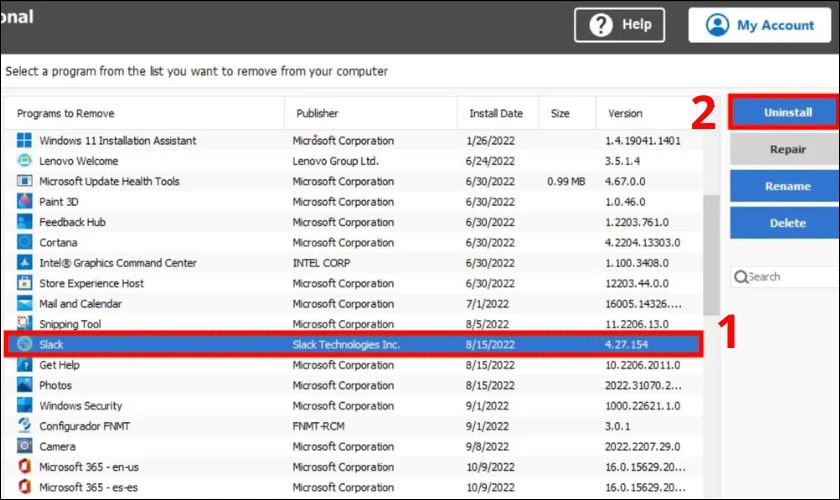Click the Slack Technologies Inc. publisher cell

tap(346, 345)
